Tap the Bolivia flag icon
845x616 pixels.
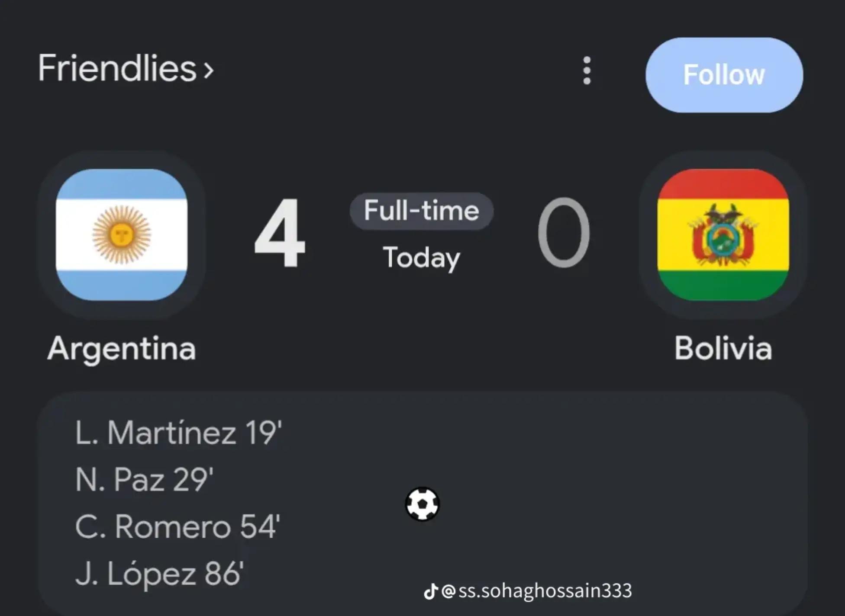point(723,235)
